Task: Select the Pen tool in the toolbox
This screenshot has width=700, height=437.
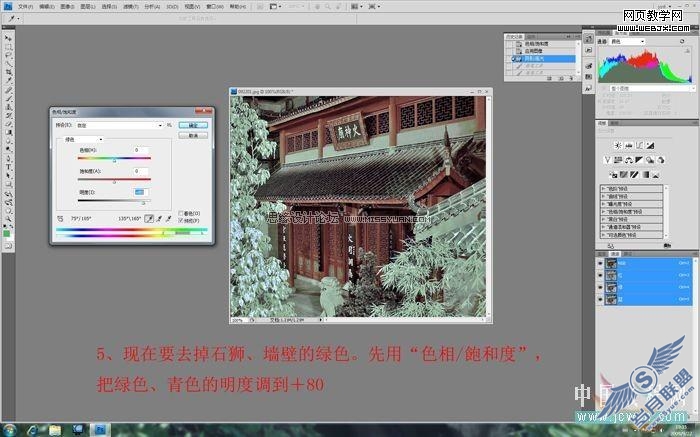Action: (x=8, y=158)
